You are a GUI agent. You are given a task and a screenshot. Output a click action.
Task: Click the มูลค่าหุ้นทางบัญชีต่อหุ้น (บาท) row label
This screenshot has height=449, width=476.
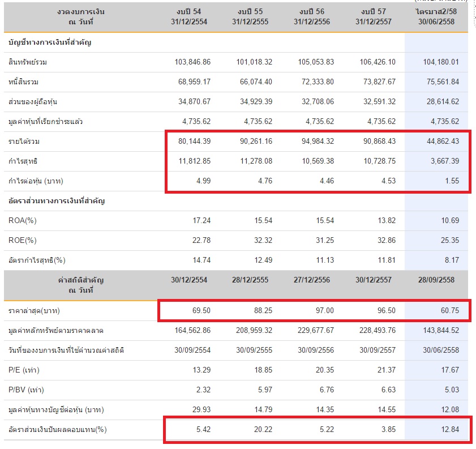[56, 410]
